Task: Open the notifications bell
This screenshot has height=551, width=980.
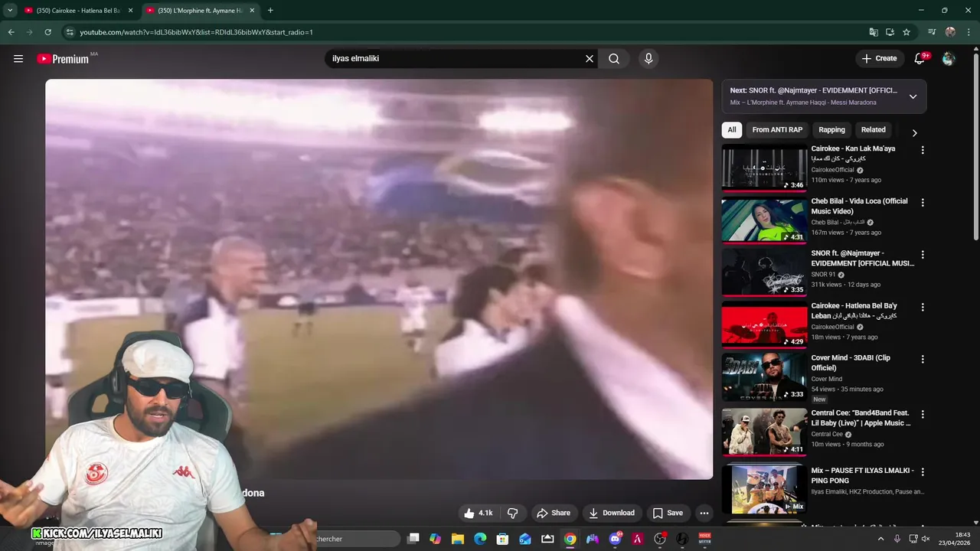Action: [x=920, y=58]
